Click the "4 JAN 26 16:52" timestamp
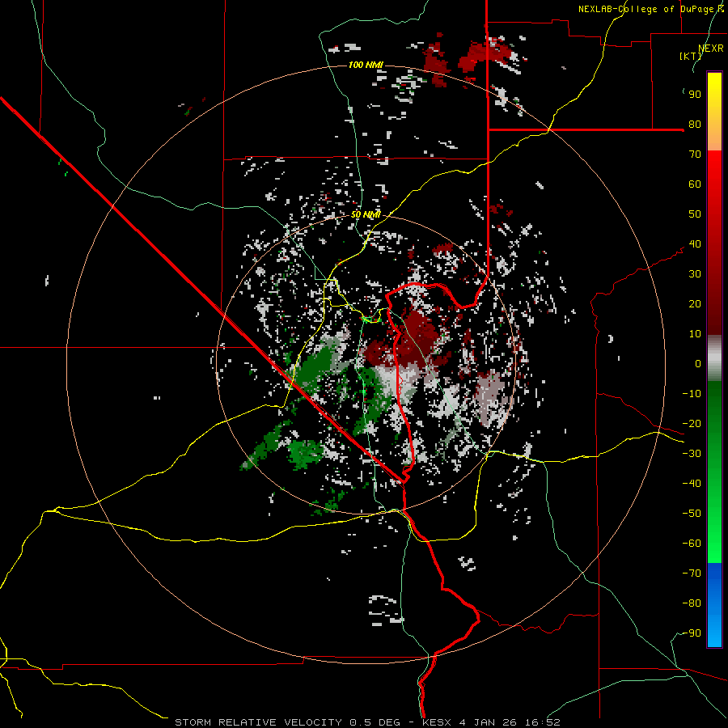Screen dimensions: 728x728 510,722
